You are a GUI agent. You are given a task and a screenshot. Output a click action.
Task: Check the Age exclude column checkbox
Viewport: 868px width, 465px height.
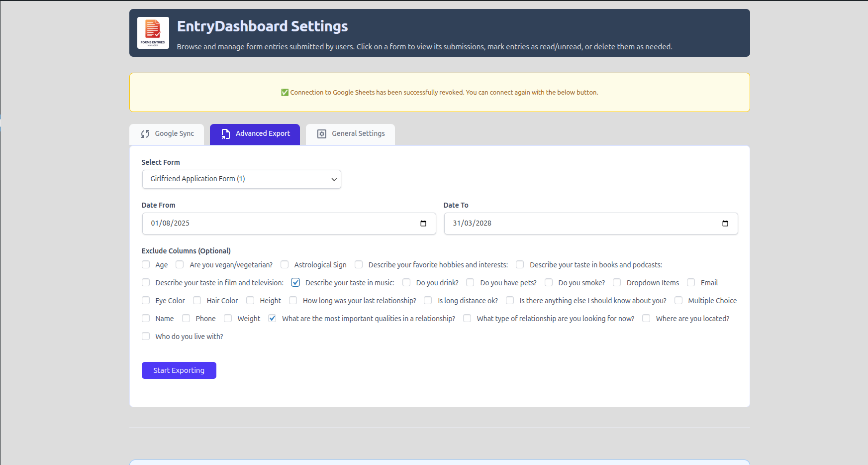point(145,264)
